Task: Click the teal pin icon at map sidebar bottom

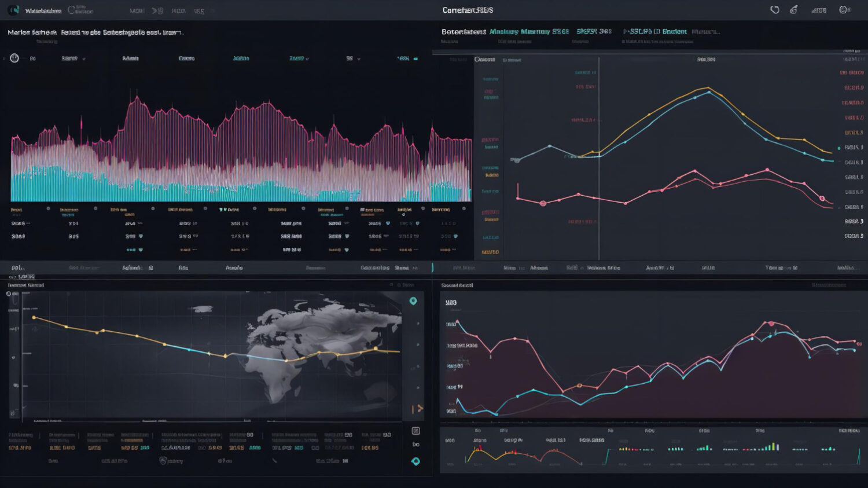Action: coord(415,461)
